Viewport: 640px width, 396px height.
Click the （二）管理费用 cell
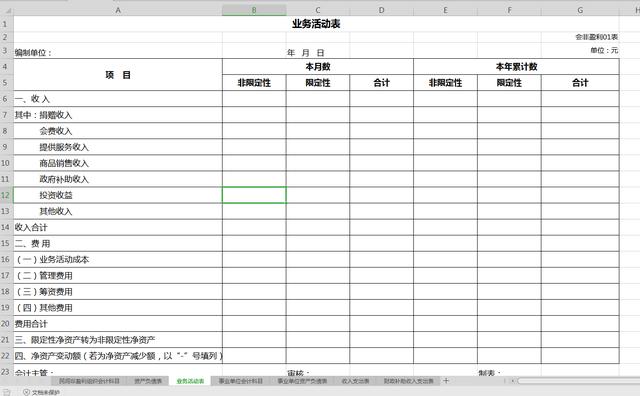pyautogui.click(x=118, y=276)
